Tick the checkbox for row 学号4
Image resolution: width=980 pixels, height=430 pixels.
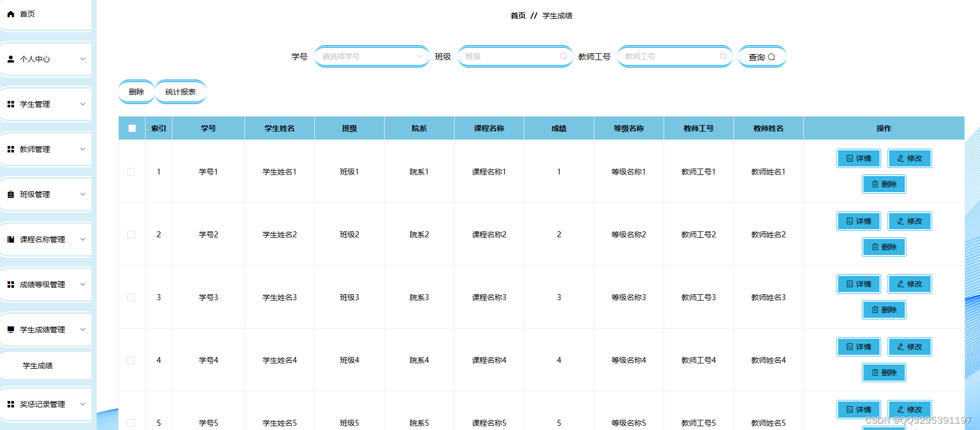[131, 360]
